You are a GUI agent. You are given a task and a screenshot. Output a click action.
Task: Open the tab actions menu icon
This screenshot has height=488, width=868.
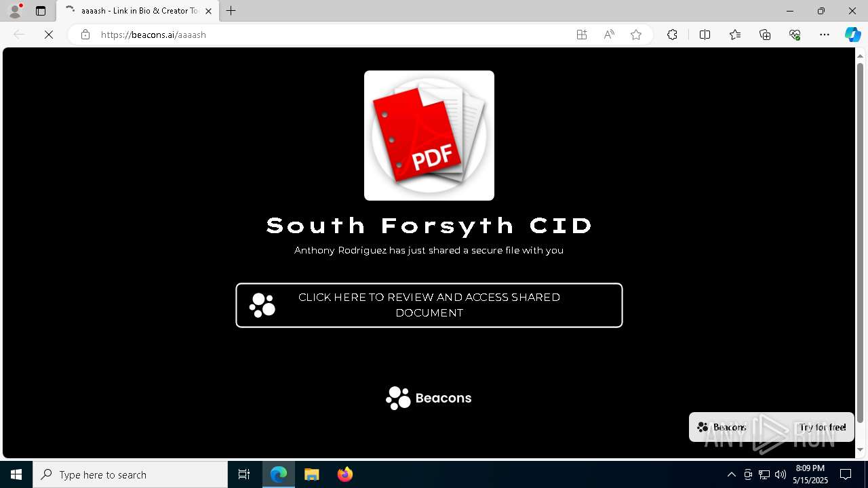(x=41, y=11)
